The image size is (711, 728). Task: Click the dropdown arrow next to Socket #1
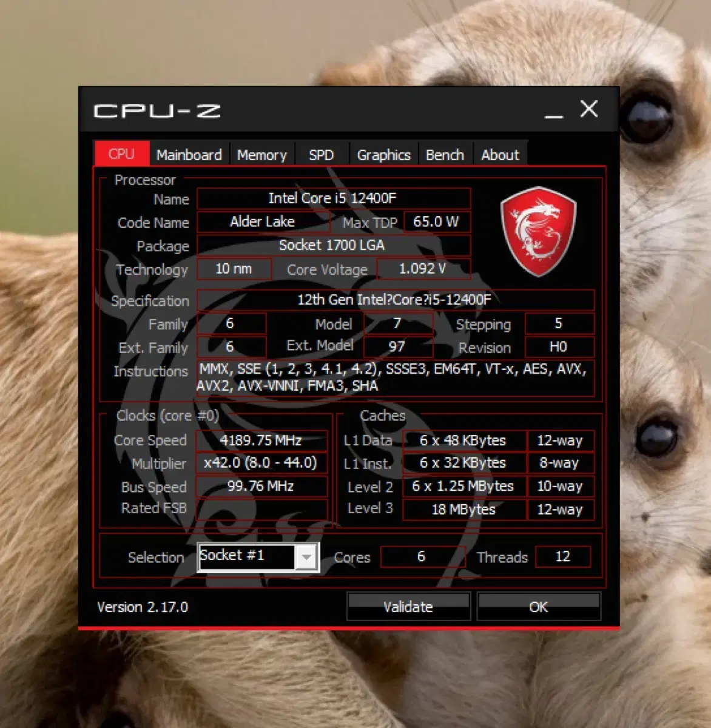tap(306, 556)
